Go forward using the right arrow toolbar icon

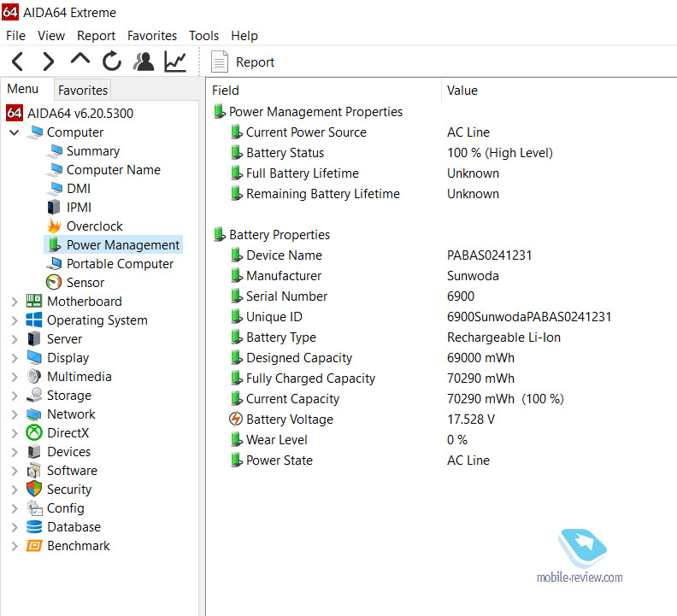[x=49, y=62]
